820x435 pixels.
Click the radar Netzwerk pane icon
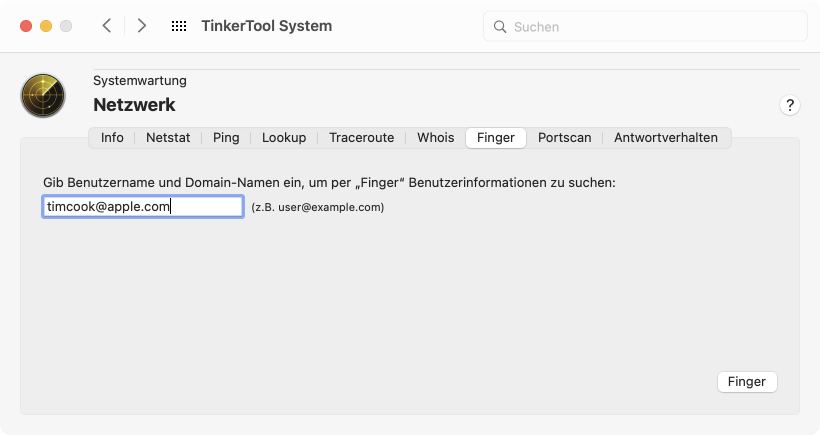pyautogui.click(x=43, y=96)
